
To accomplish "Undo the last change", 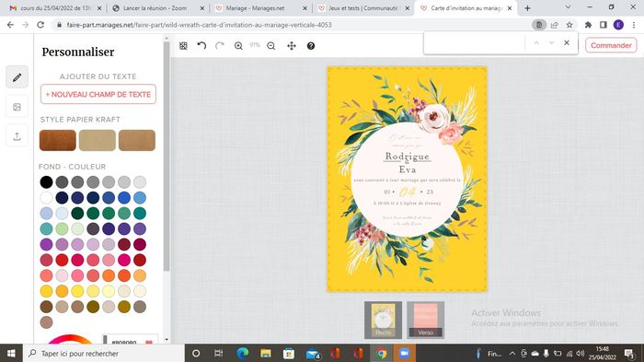I will [201, 46].
